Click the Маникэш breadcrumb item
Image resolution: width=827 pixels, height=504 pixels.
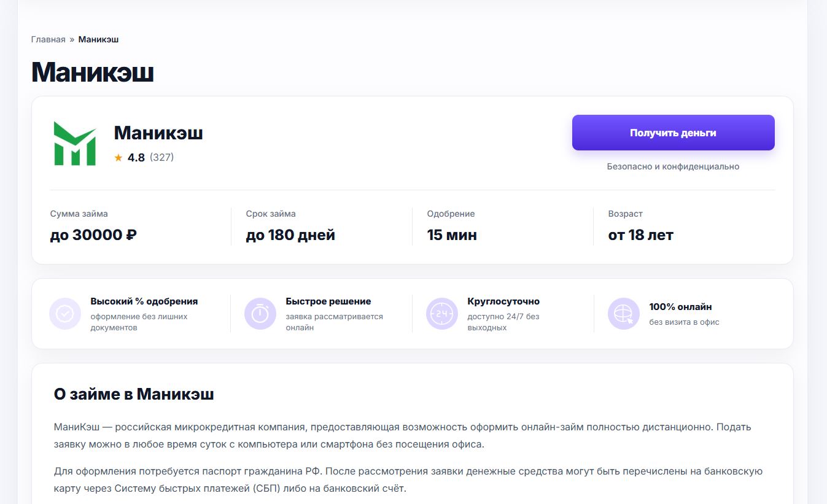click(98, 39)
